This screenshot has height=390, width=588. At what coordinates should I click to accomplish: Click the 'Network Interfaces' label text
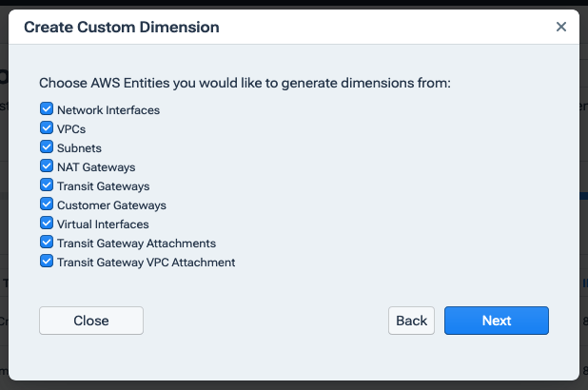tap(108, 110)
